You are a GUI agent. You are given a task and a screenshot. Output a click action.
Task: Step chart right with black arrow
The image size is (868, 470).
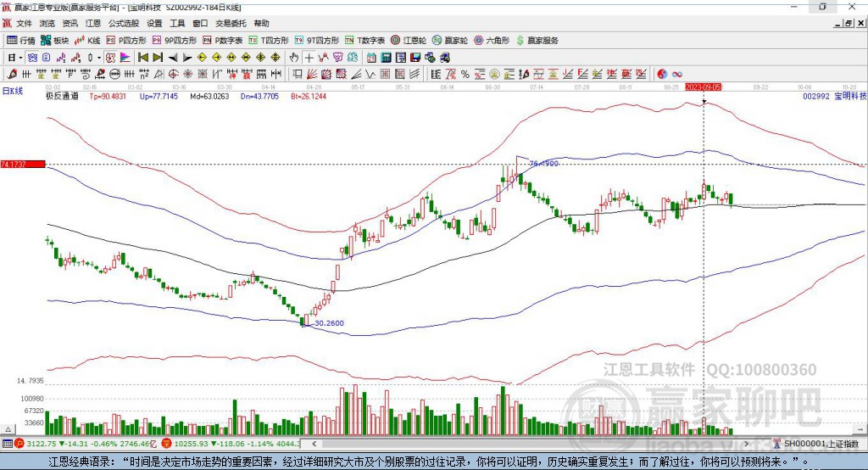[187, 58]
